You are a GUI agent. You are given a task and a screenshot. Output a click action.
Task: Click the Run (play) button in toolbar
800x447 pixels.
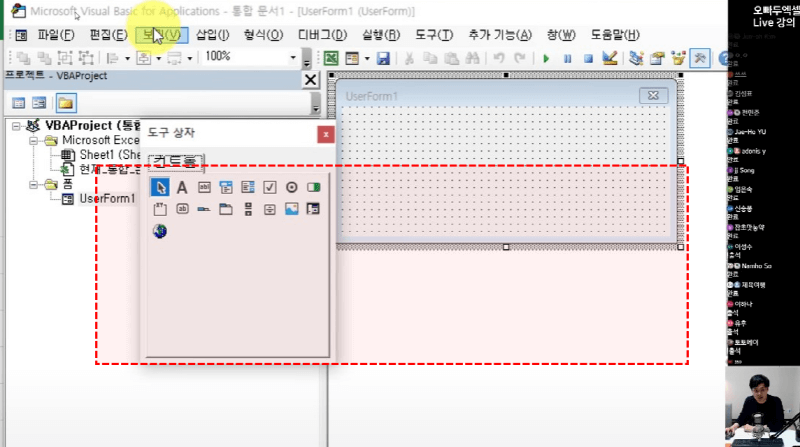tap(546, 58)
